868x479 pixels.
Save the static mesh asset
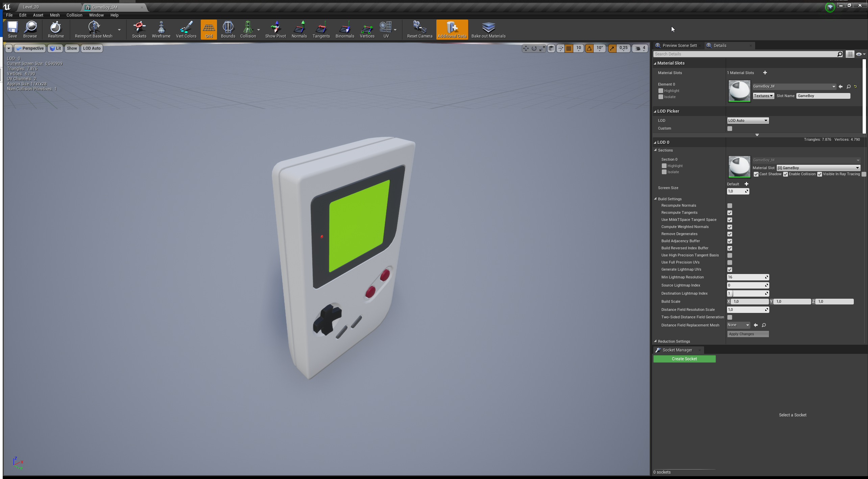tap(13, 29)
